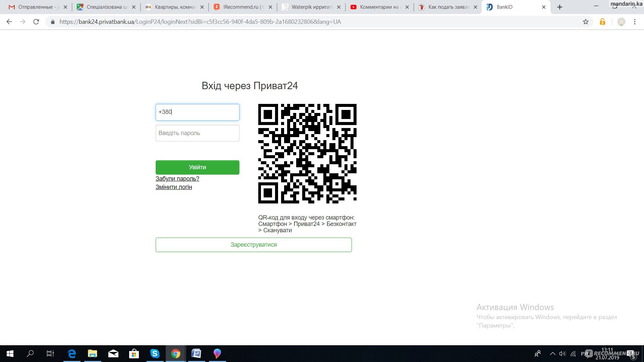The height and width of the screenshot is (362, 644).
Task: Open taskbar search magnifier
Action: 30,354
